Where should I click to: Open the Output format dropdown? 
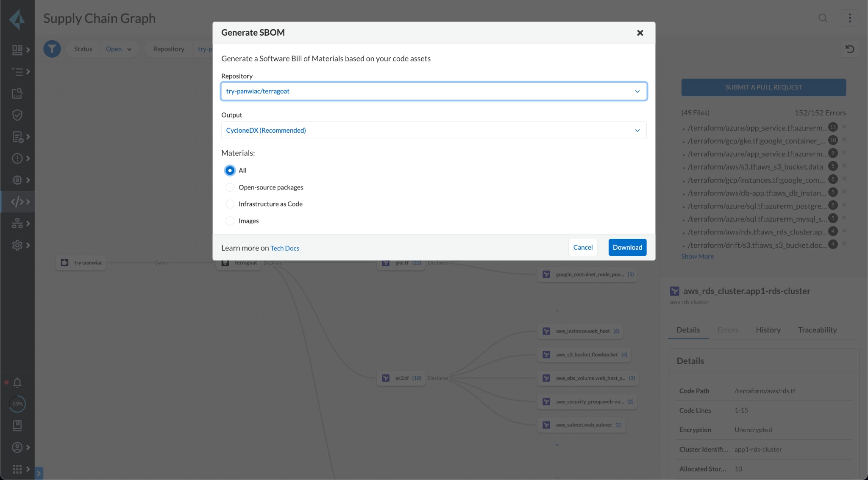pyautogui.click(x=434, y=130)
